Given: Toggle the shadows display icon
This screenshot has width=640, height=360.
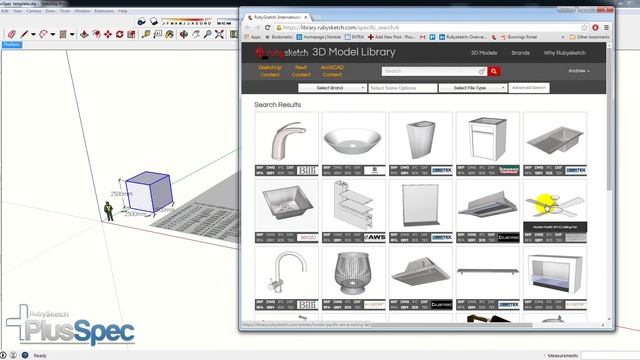Looking at the screenshot, I should pyautogui.click(x=141, y=21).
